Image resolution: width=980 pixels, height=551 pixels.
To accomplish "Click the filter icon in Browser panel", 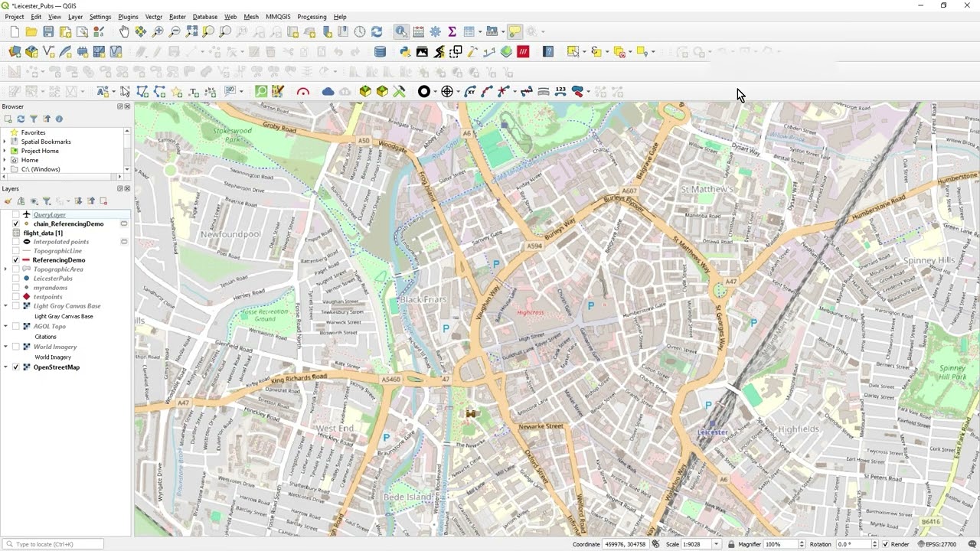I will point(33,119).
